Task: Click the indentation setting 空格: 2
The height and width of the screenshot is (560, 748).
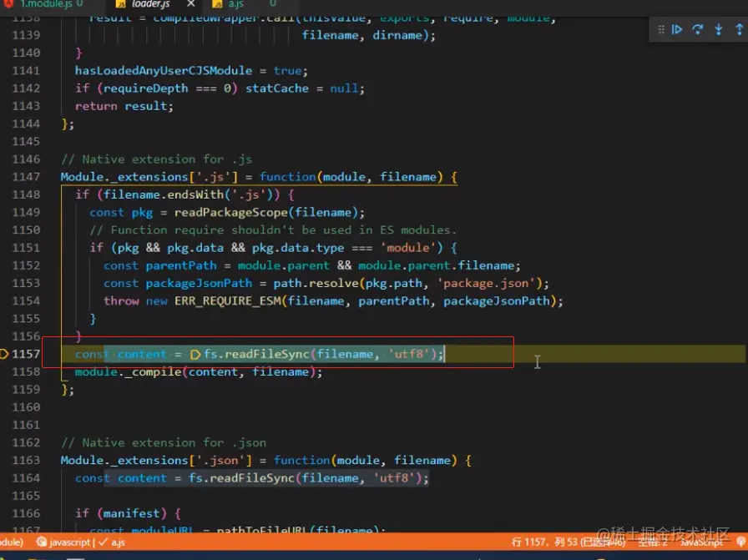Action: coord(653,542)
